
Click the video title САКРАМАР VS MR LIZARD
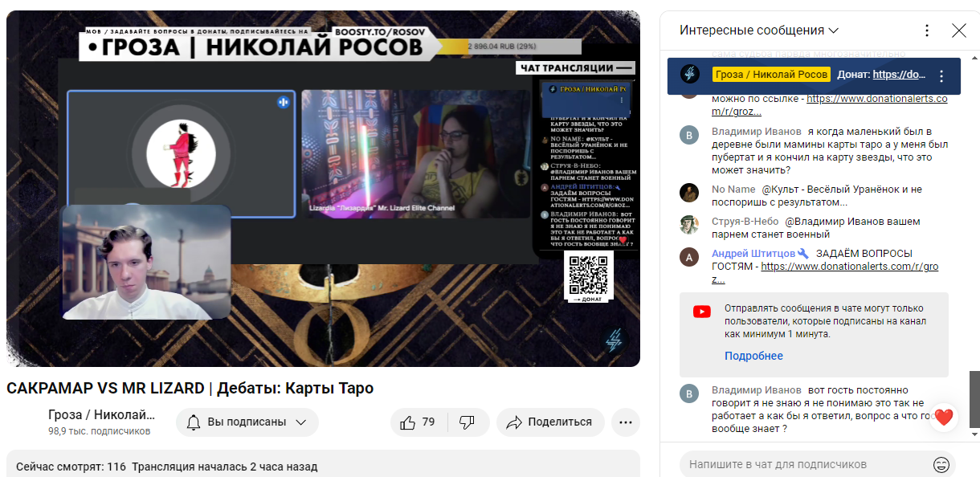coord(190,389)
